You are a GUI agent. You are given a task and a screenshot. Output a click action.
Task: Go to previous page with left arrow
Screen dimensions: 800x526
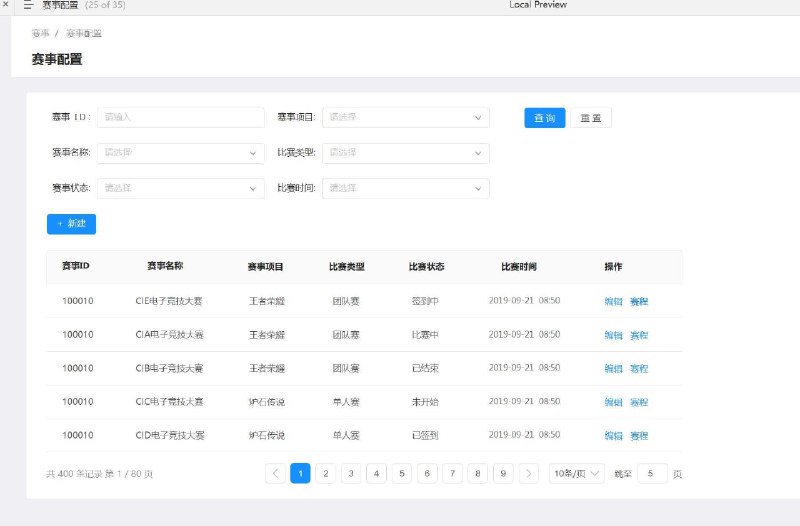(x=275, y=473)
